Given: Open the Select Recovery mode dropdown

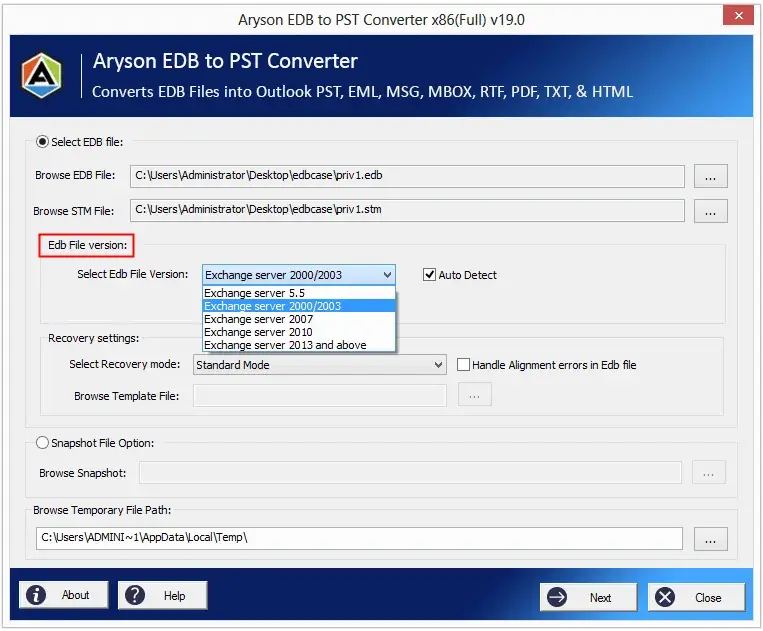Looking at the screenshot, I should [438, 364].
